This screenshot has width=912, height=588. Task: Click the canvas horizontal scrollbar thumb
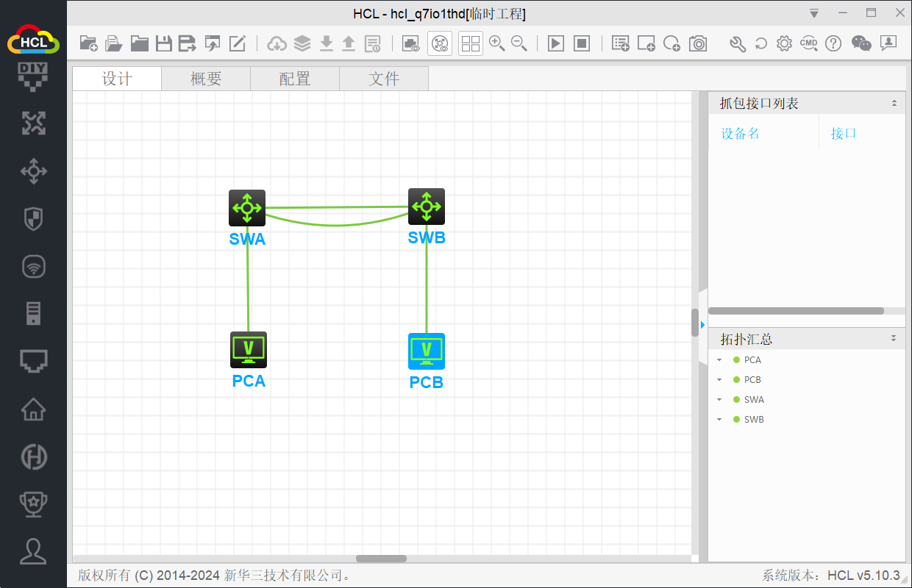[x=381, y=559]
